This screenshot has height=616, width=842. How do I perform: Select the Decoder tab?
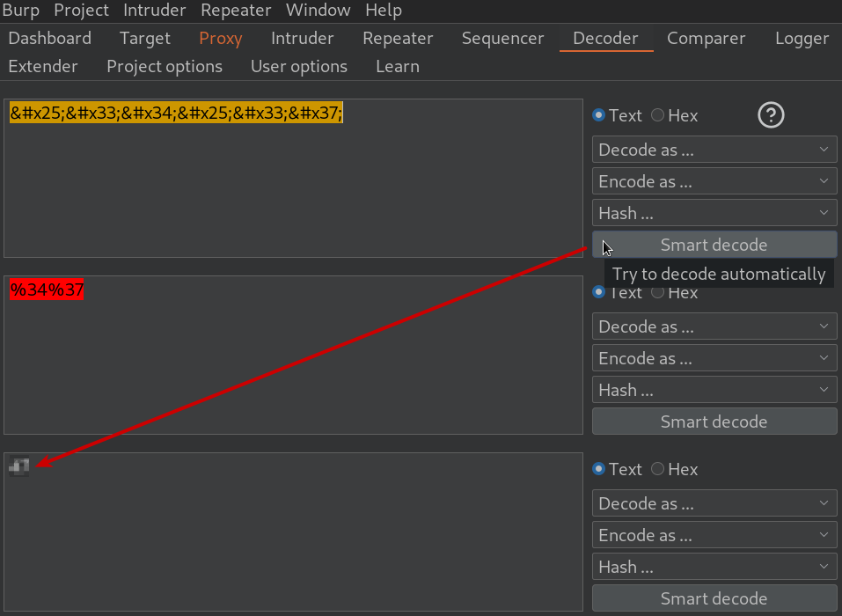(x=605, y=38)
